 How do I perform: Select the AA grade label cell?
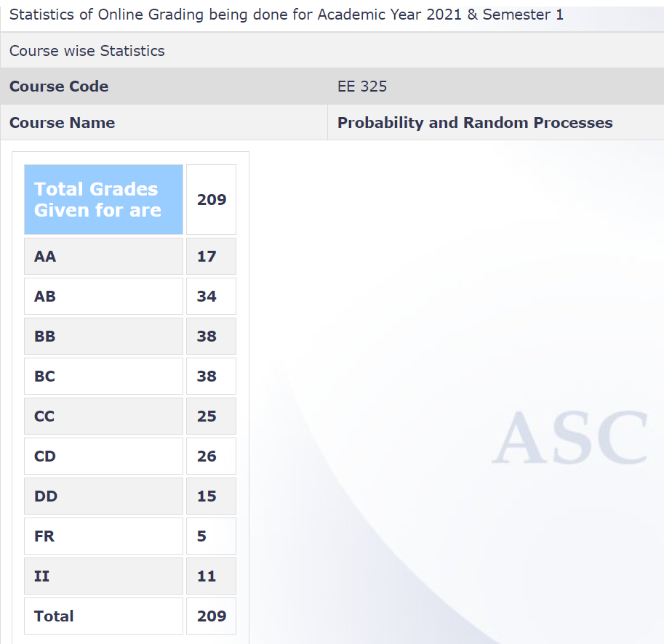pos(103,257)
